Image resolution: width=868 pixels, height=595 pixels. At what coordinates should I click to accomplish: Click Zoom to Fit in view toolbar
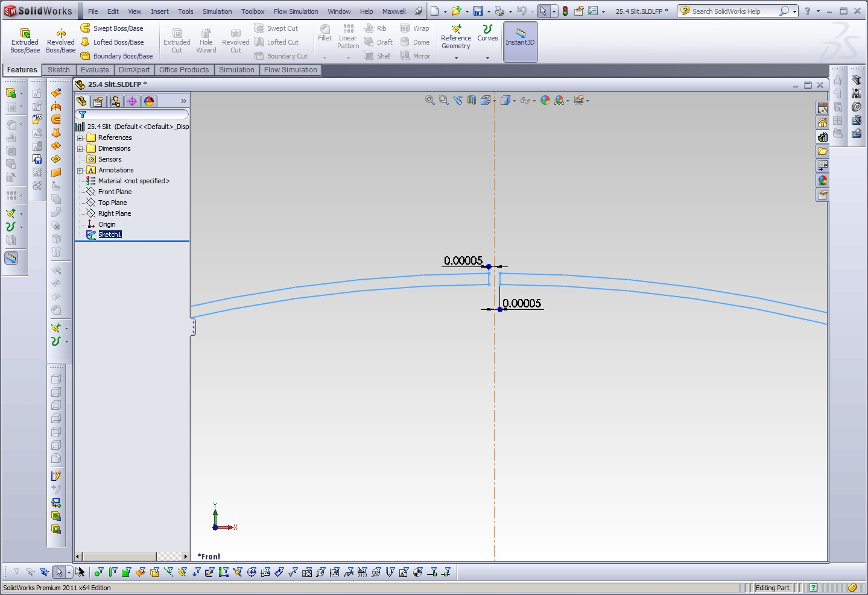[x=429, y=101]
